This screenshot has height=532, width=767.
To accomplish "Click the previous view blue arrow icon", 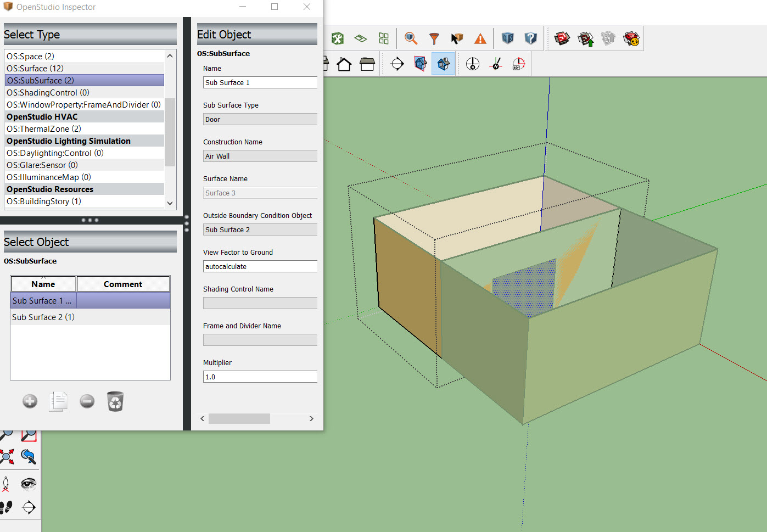I will tap(29, 456).
